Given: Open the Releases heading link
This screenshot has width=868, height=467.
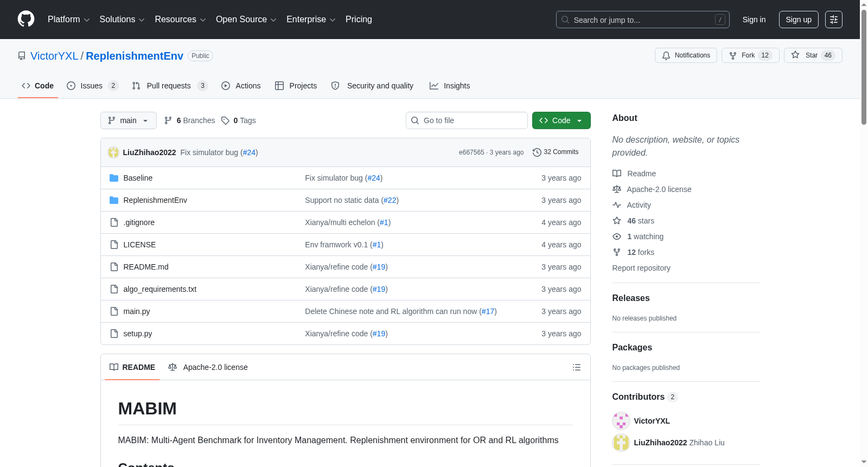Looking at the screenshot, I should [x=631, y=298].
